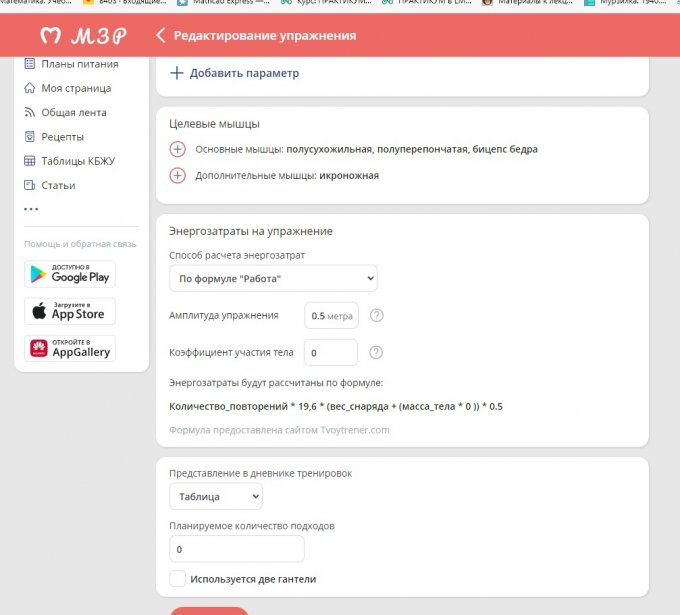680x615 pixels.
Task: Click the MZR heart logo
Action: [51, 36]
